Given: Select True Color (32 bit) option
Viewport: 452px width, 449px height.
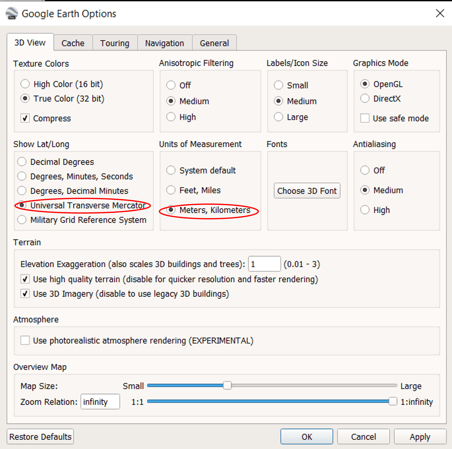Looking at the screenshot, I should click(x=25, y=98).
